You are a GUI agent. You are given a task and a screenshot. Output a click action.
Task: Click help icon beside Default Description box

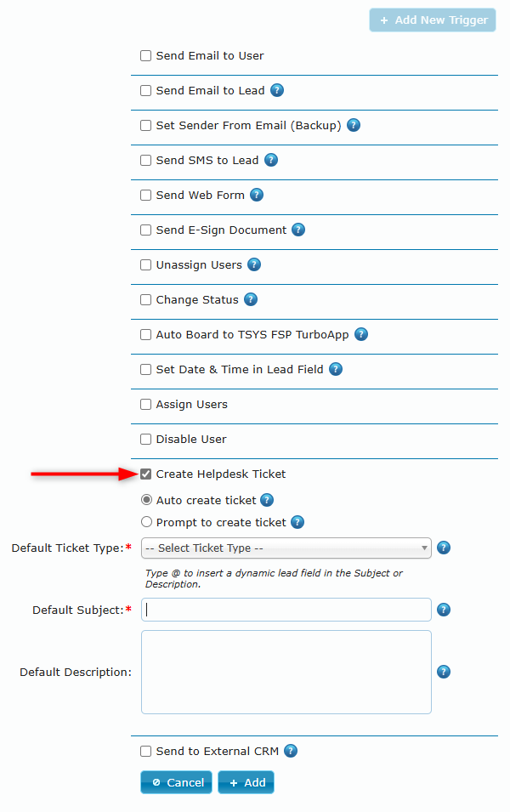(x=444, y=672)
